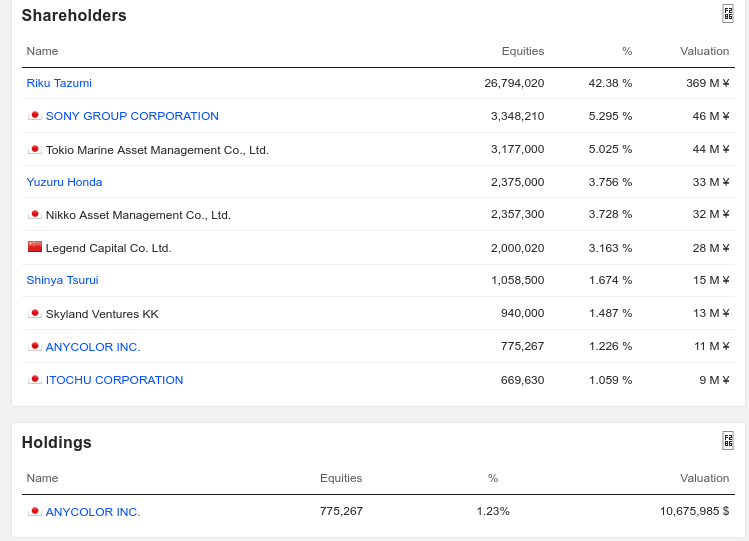This screenshot has width=749, height=541.
Task: Open the SONY GROUP CORPORATION link
Action: [132, 116]
